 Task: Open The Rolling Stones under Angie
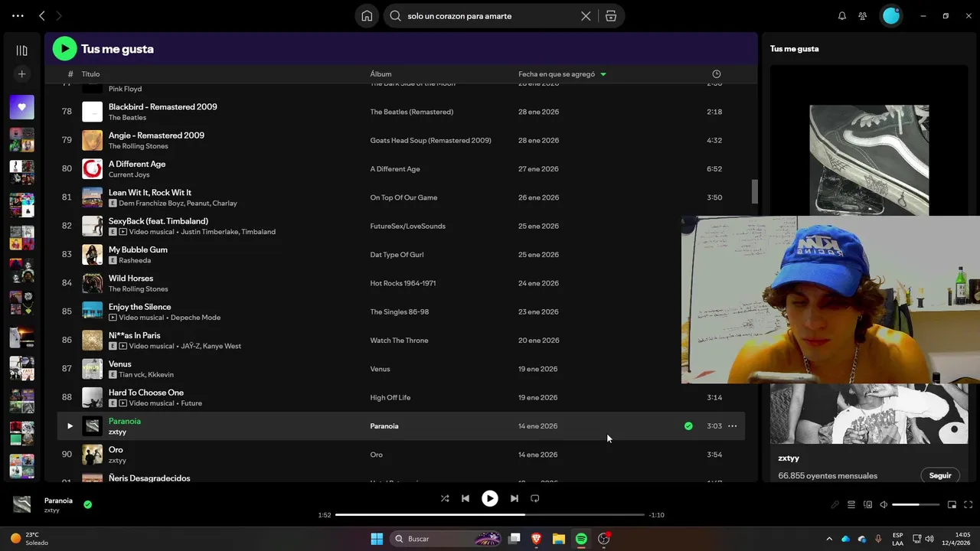(x=139, y=146)
